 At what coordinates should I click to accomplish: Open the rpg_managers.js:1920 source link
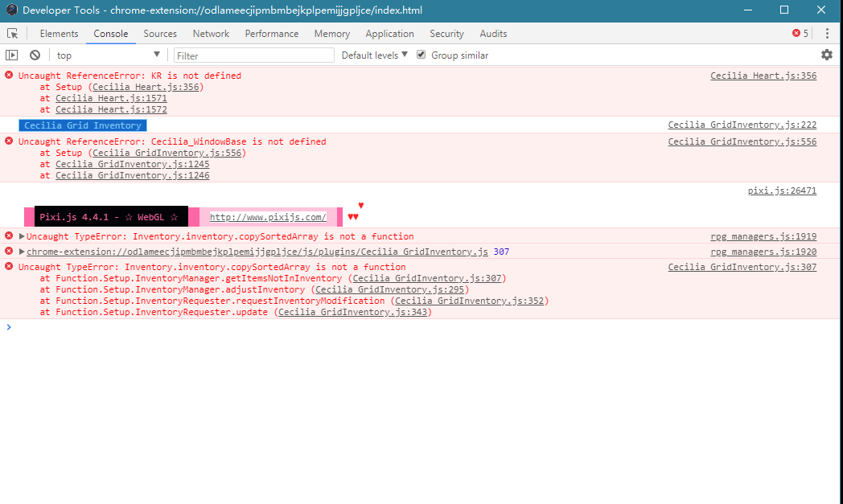[763, 252]
